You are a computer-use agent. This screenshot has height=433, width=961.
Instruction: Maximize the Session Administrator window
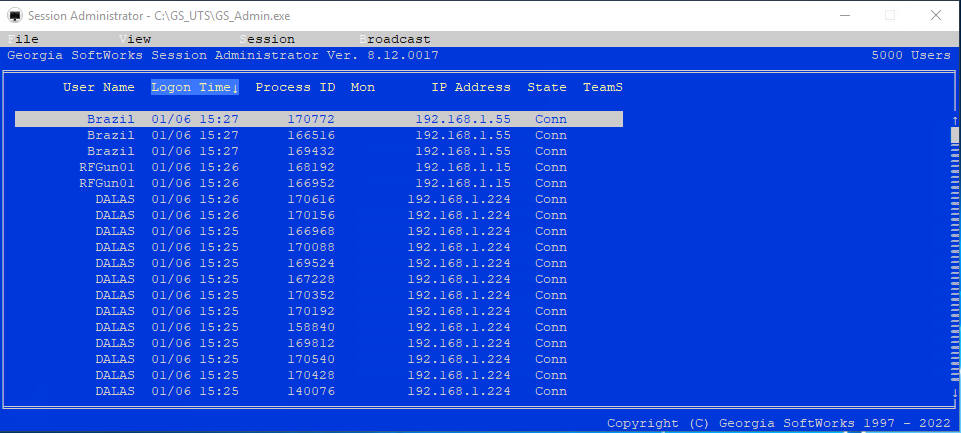[x=890, y=15]
